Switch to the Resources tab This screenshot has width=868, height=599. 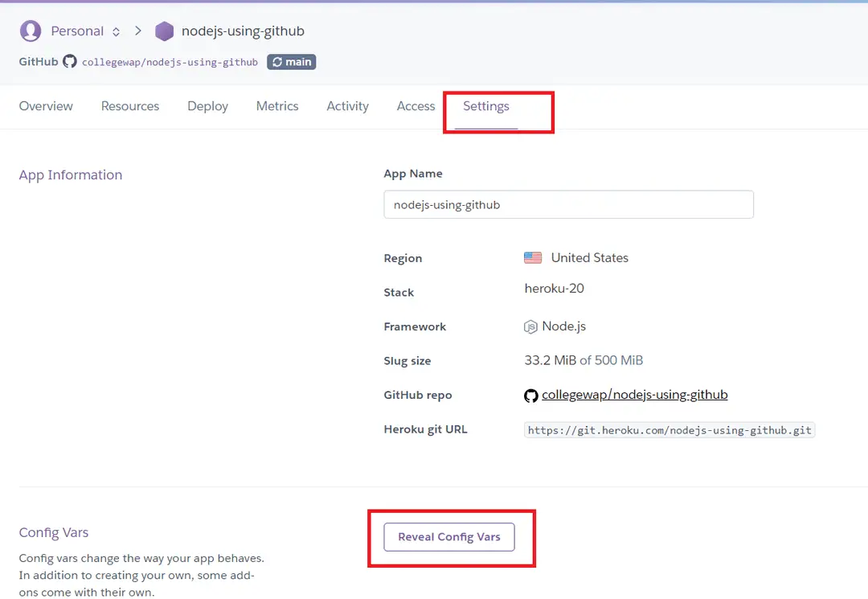130,106
